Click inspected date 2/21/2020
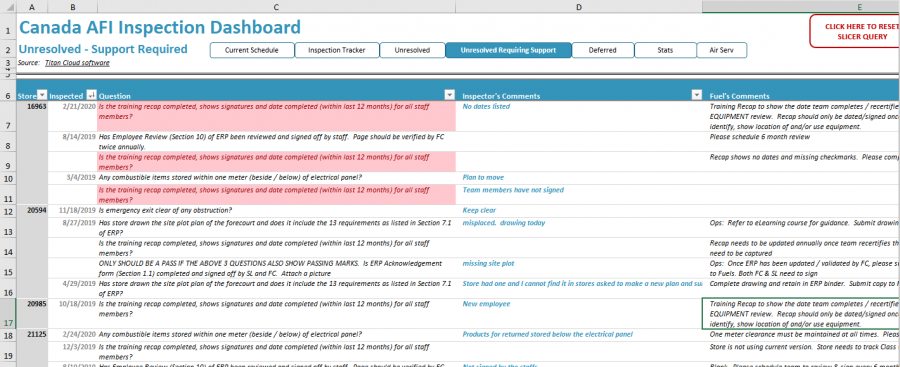The image size is (900, 367). [x=79, y=106]
